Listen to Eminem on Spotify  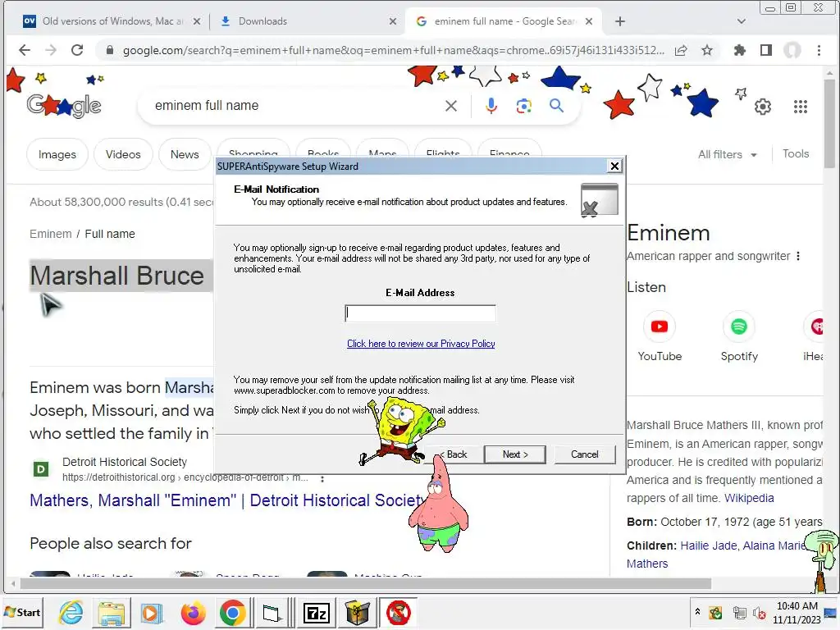click(x=739, y=336)
